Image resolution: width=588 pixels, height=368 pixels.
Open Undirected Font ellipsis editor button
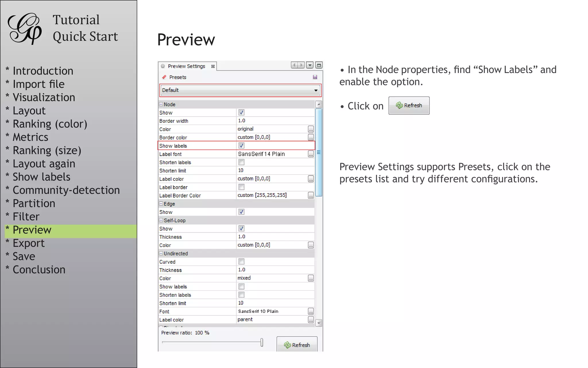(311, 311)
